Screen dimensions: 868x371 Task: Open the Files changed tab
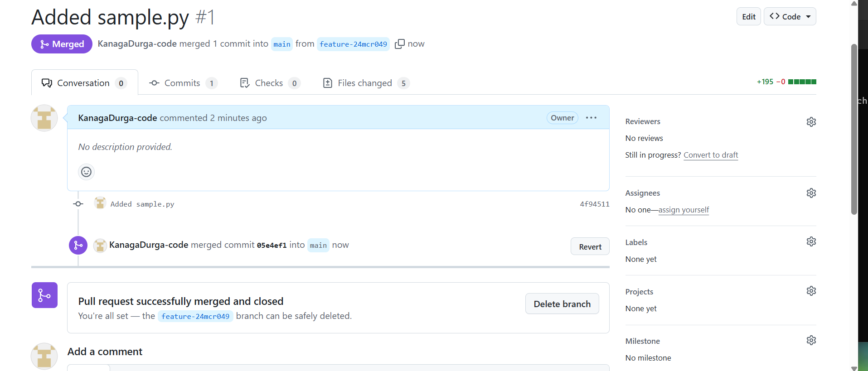(x=366, y=83)
